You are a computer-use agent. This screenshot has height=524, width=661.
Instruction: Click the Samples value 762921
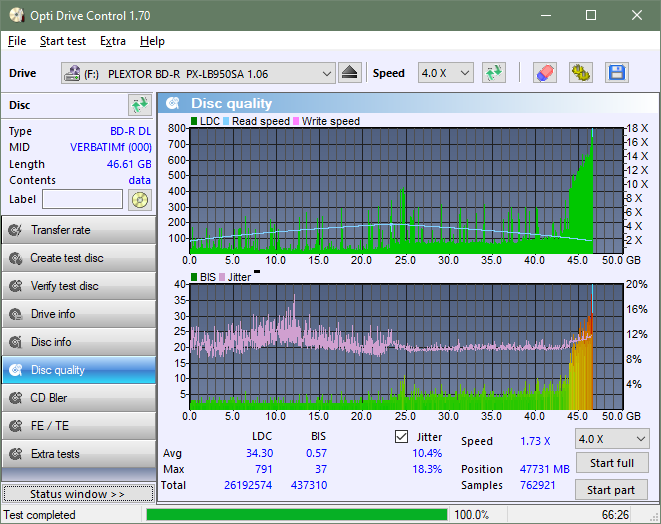click(537, 485)
